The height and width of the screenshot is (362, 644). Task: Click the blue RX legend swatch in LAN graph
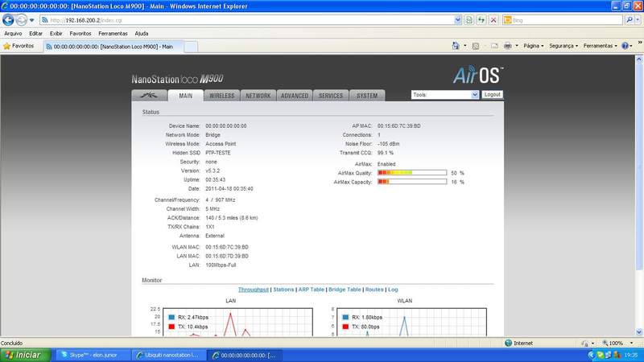pyautogui.click(x=171, y=317)
